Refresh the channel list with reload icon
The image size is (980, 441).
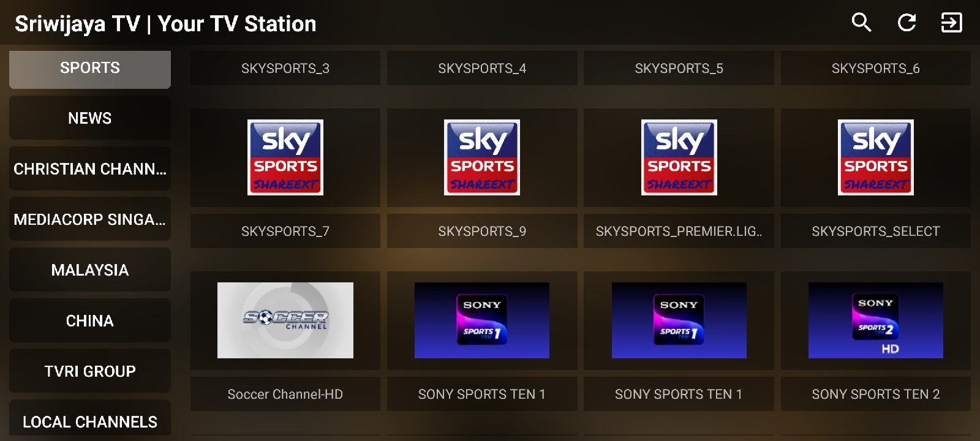tap(907, 23)
